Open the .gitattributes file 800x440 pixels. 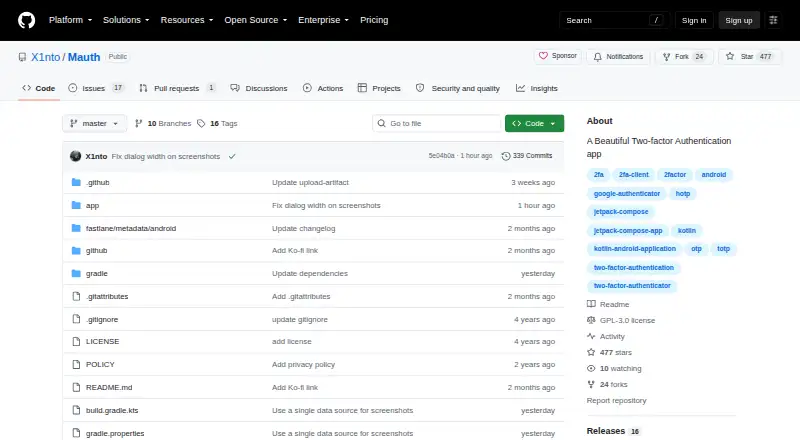[x=107, y=297]
